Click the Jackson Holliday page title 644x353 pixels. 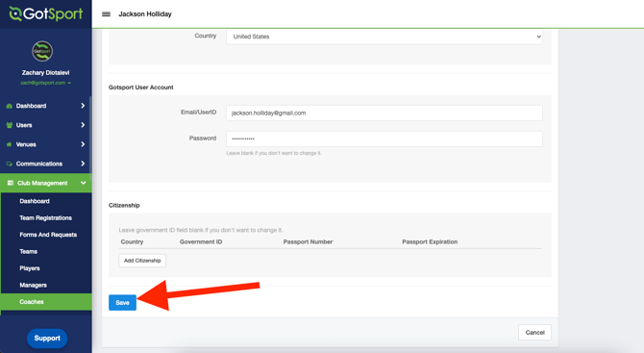click(145, 14)
